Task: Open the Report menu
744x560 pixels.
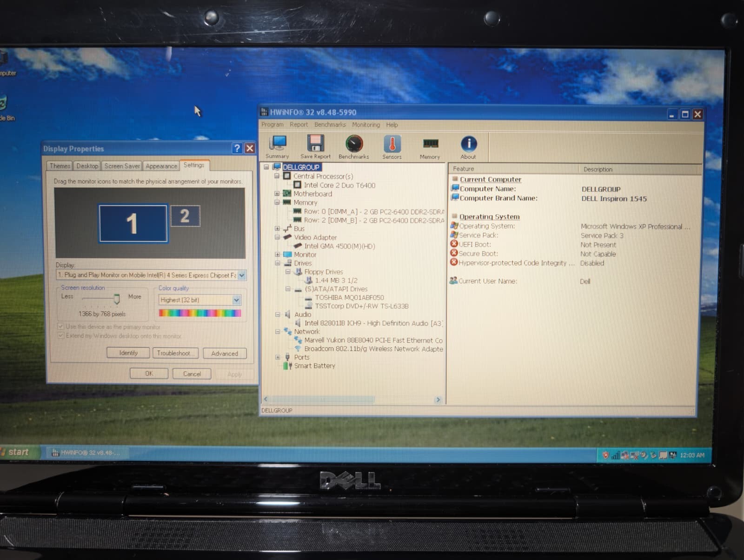Action: 299,125
